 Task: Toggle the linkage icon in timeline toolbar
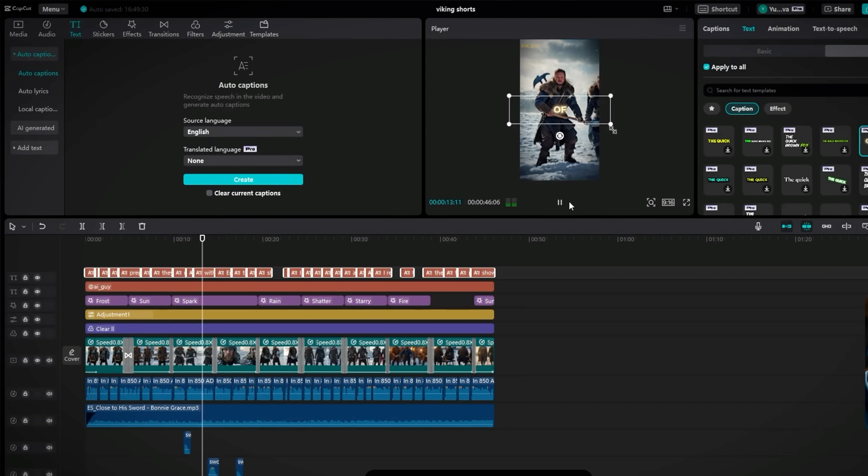pos(826,226)
